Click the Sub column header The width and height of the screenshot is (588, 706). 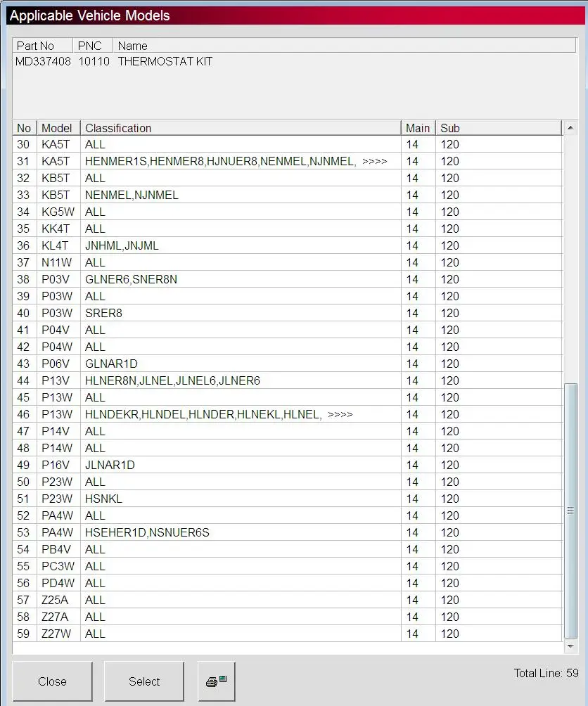coord(499,128)
